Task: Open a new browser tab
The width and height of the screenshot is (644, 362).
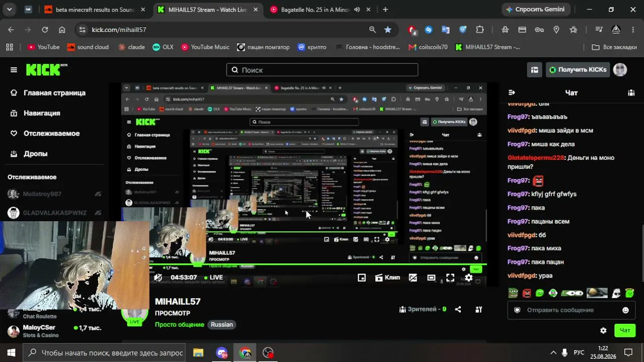Action: [x=385, y=10]
